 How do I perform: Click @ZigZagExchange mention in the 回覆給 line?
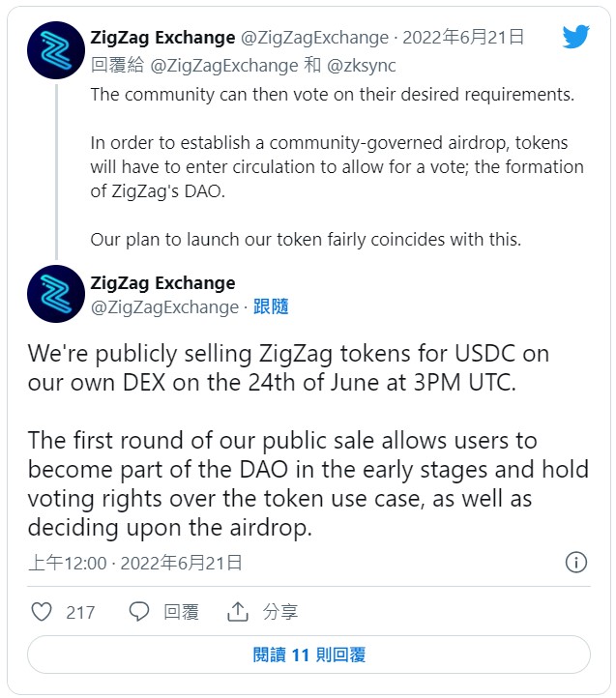(224, 66)
